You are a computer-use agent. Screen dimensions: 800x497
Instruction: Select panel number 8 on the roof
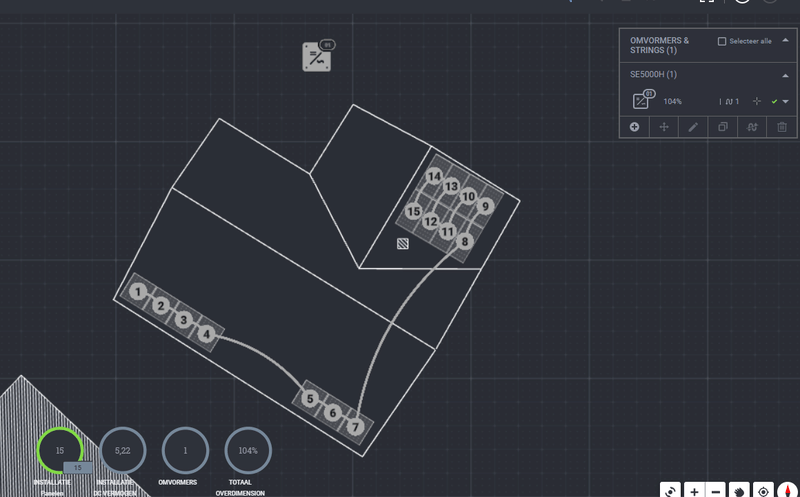point(464,241)
